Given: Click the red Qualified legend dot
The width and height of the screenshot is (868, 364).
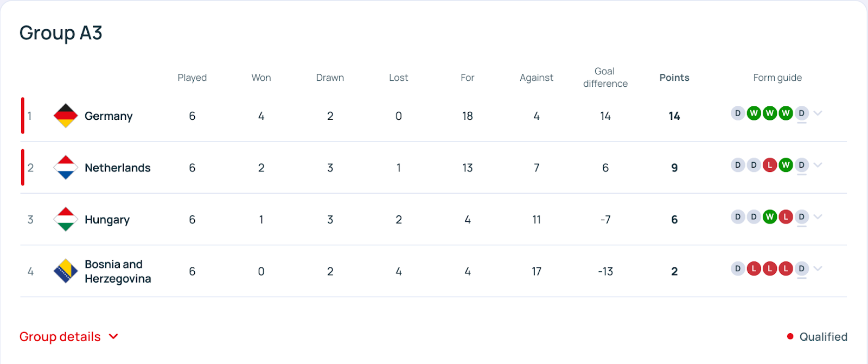Looking at the screenshot, I should click(790, 336).
